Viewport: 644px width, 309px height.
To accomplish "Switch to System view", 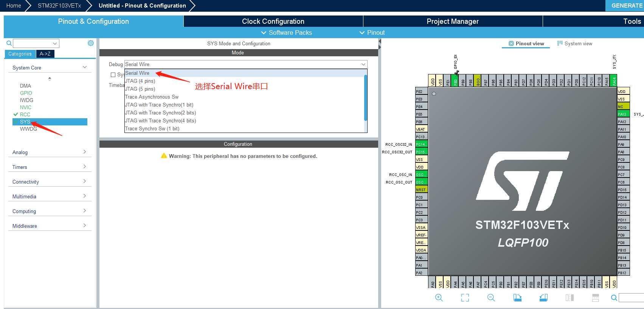I will (575, 43).
